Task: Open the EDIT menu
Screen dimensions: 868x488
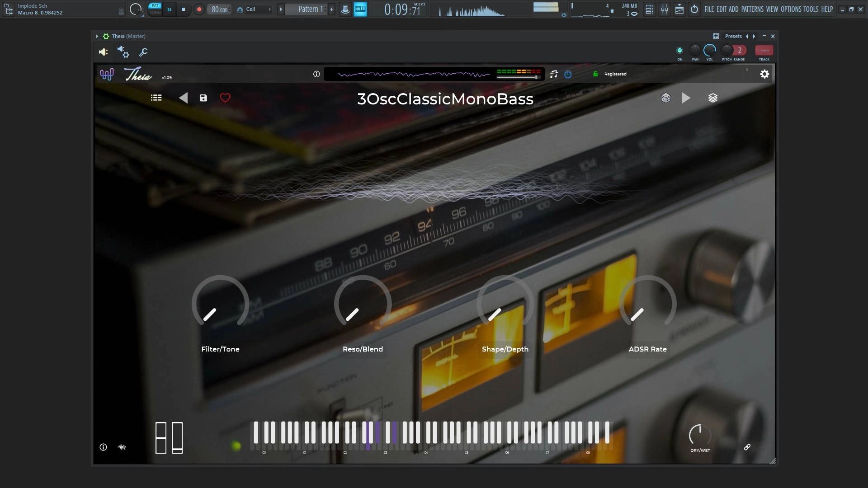Action: coord(722,9)
